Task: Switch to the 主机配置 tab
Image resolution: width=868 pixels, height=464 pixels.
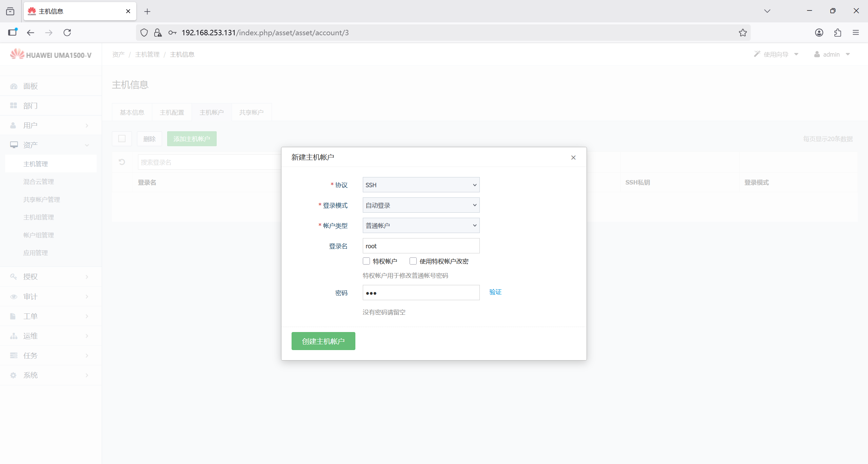Action: coord(172,112)
